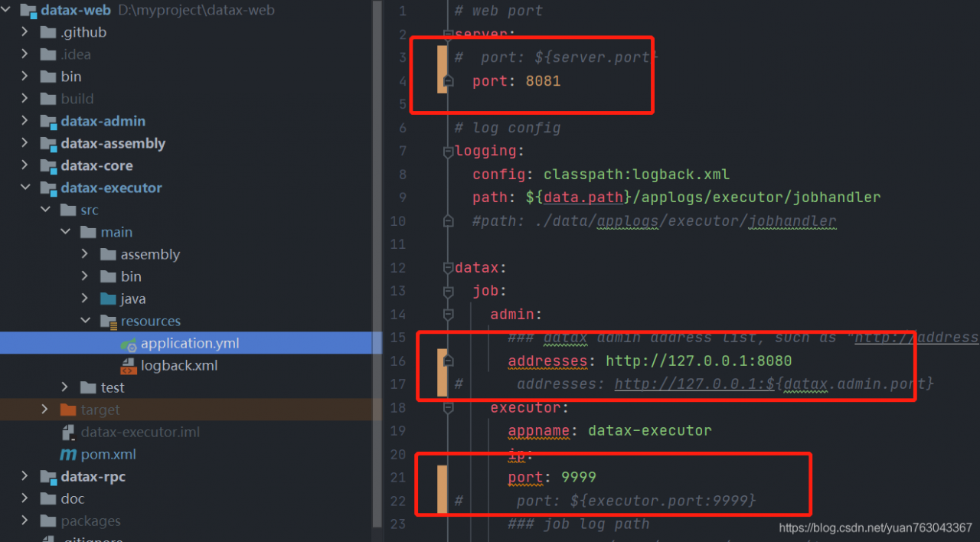The width and height of the screenshot is (980, 542).
Task: Click the change marker beside line 21
Action: tap(442, 489)
